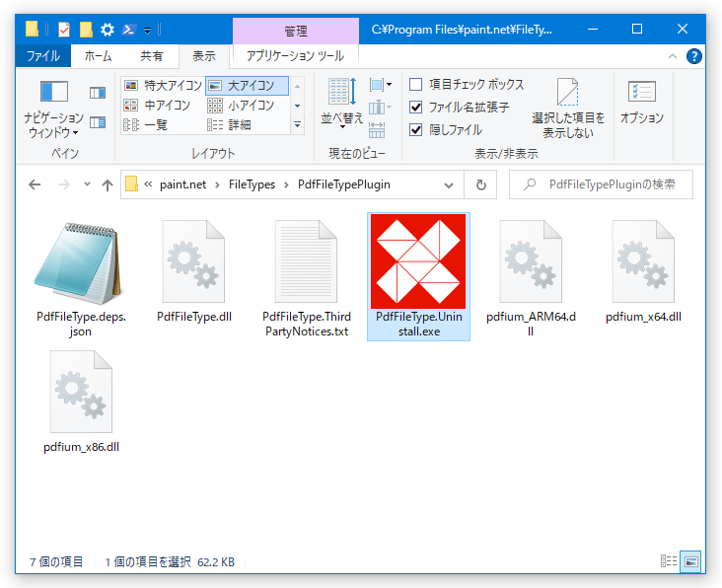Select the PdfFileType.dll file icon
Screen dimensions: 722x588
[194, 261]
